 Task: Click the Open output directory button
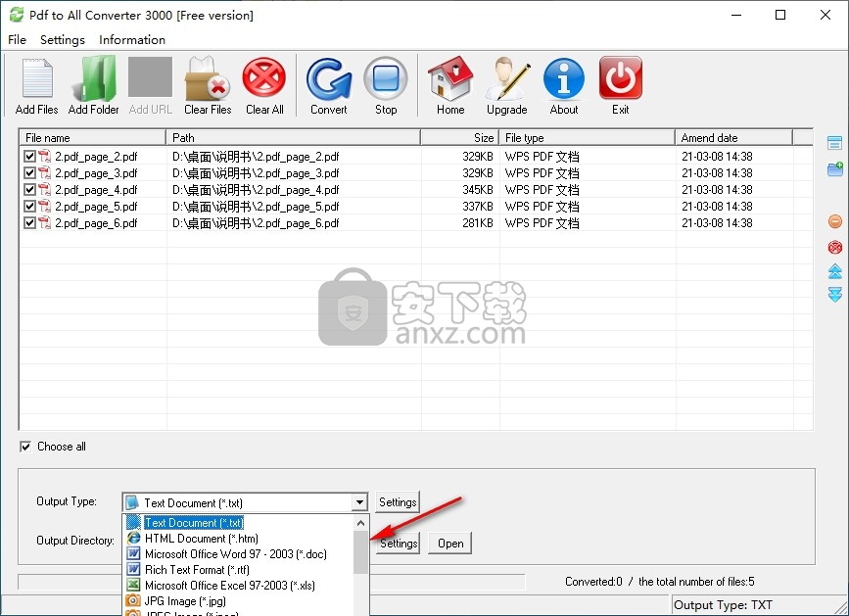pyautogui.click(x=450, y=543)
